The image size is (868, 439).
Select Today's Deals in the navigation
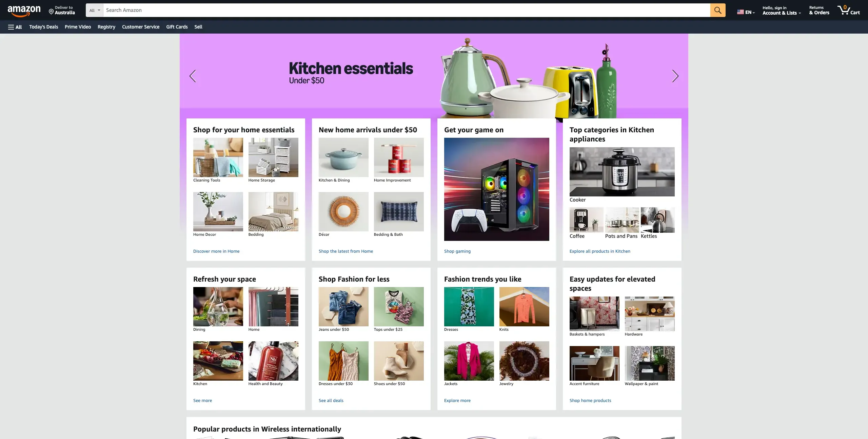tap(43, 27)
